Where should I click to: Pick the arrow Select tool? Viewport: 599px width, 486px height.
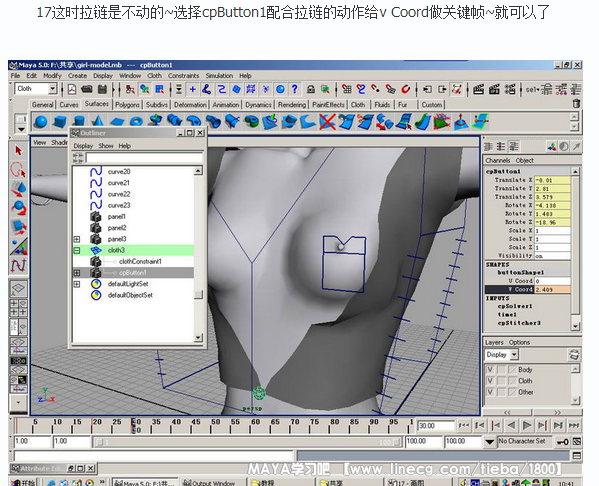18,151
